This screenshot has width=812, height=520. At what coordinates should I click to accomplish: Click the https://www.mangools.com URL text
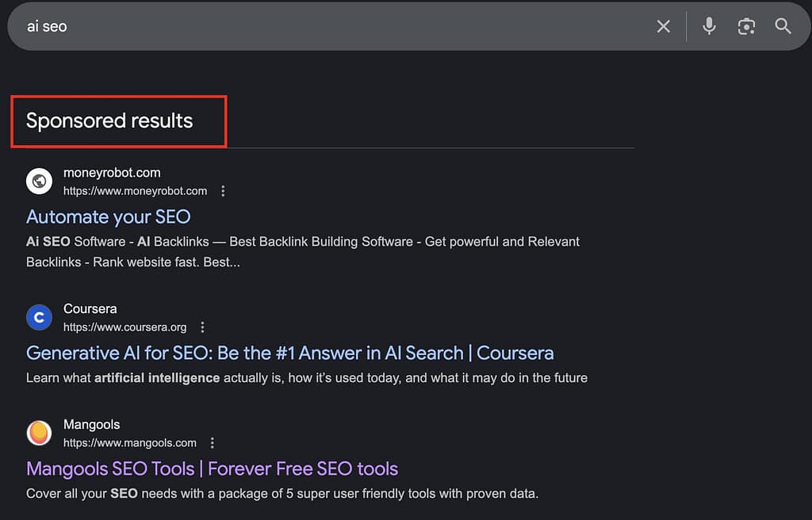[x=130, y=443]
